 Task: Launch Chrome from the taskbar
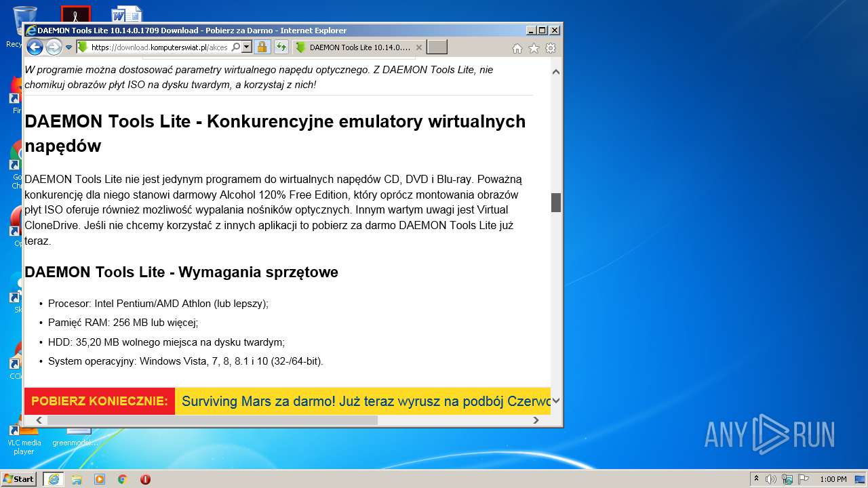click(123, 479)
